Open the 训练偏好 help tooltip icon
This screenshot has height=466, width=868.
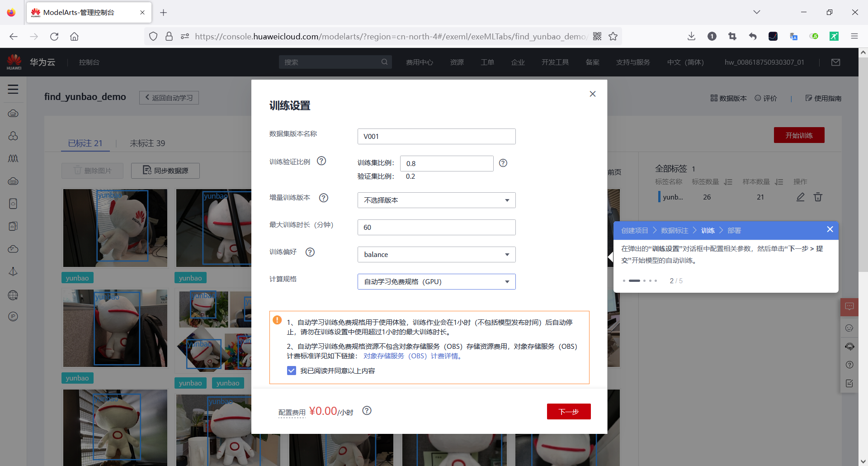click(310, 252)
